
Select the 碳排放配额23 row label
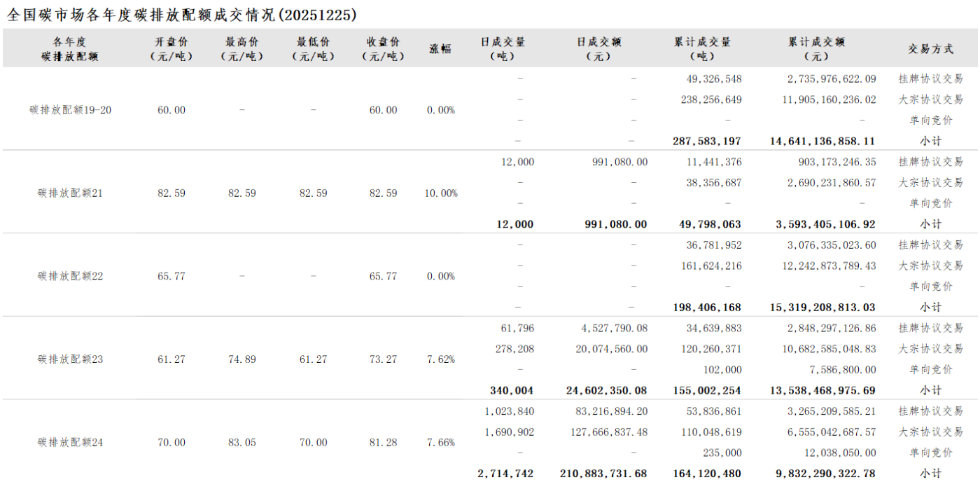point(70,359)
